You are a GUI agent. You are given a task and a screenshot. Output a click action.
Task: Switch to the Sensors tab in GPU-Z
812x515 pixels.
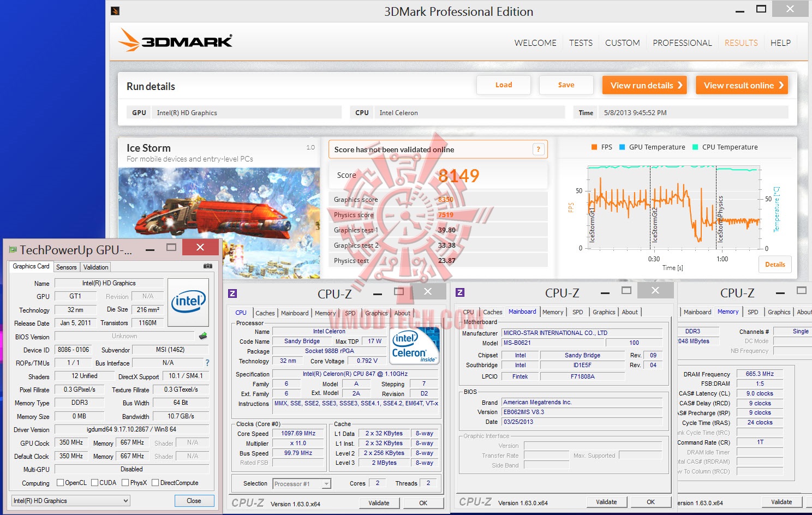[x=67, y=267]
